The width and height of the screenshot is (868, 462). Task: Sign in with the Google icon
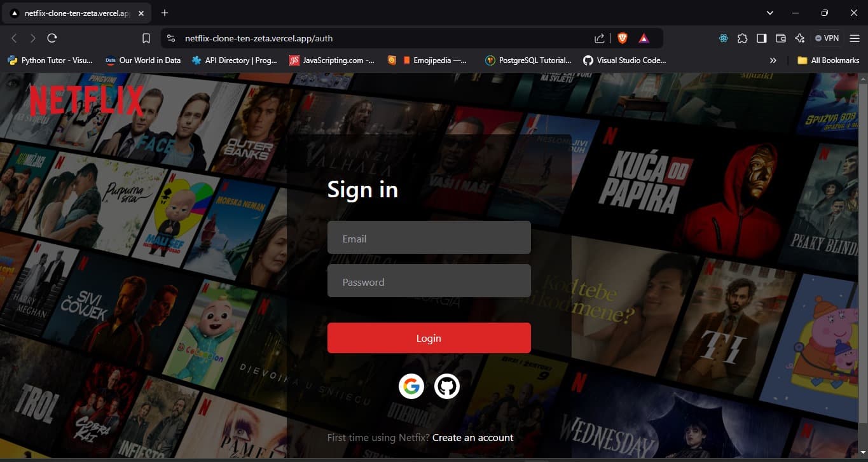(x=411, y=386)
